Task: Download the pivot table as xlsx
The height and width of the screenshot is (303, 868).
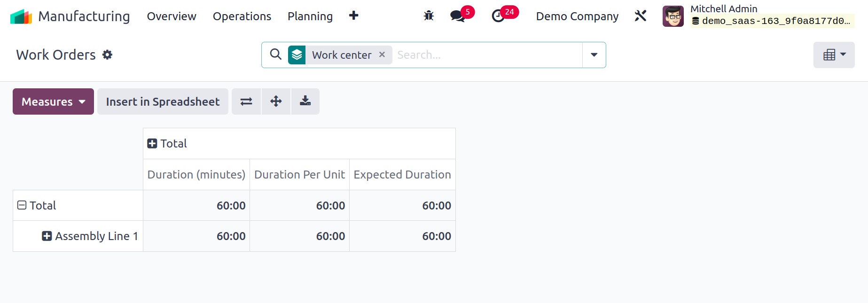Action: point(305,101)
